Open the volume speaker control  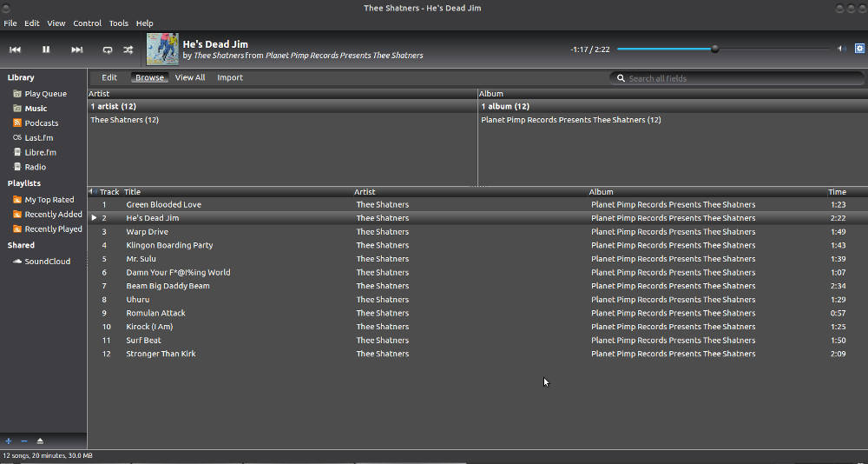pyautogui.click(x=841, y=49)
